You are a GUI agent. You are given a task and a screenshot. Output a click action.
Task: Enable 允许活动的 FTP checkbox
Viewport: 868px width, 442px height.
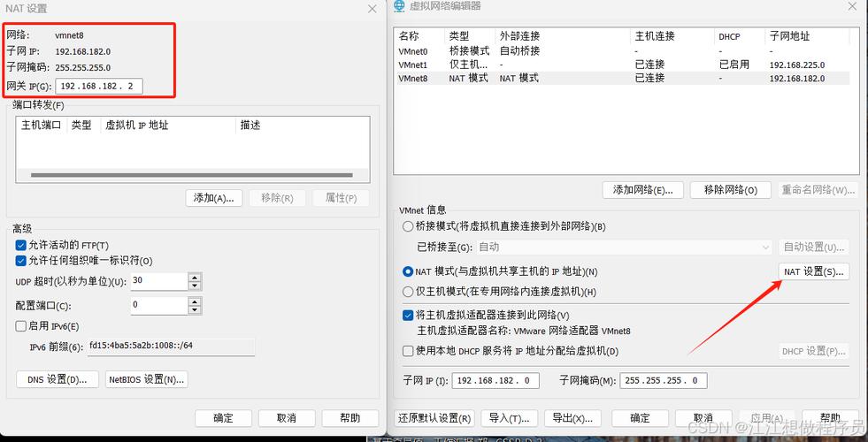click(x=21, y=245)
